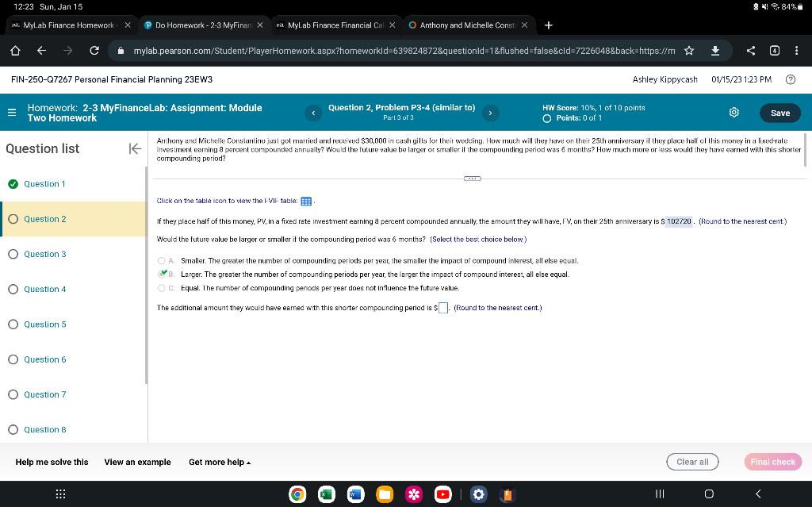
Task: Click the problem text scrollbar
Action: 805,150
